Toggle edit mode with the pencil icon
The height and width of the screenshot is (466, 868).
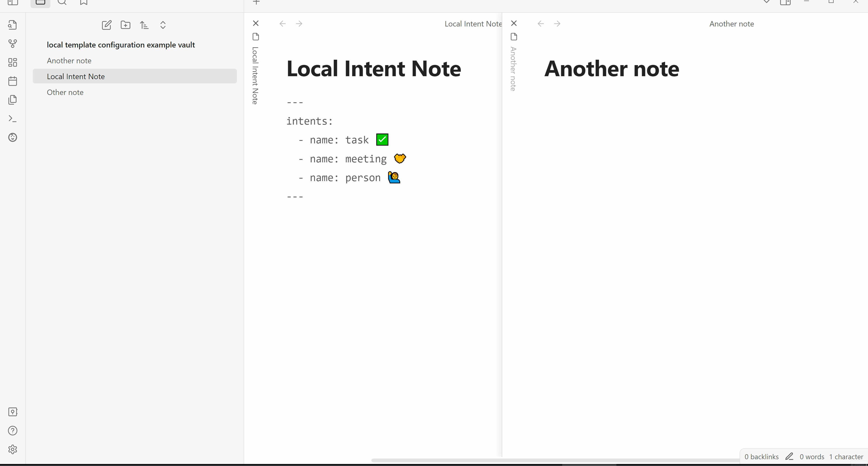(x=789, y=457)
